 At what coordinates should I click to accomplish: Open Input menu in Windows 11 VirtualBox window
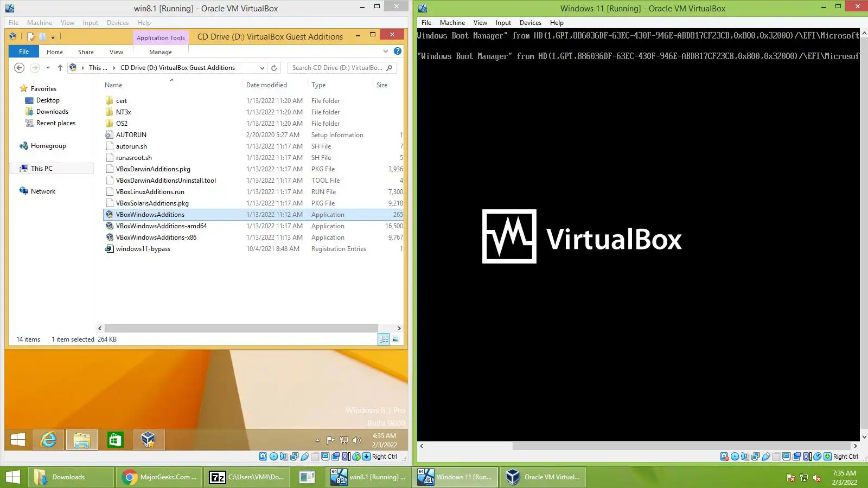(503, 23)
